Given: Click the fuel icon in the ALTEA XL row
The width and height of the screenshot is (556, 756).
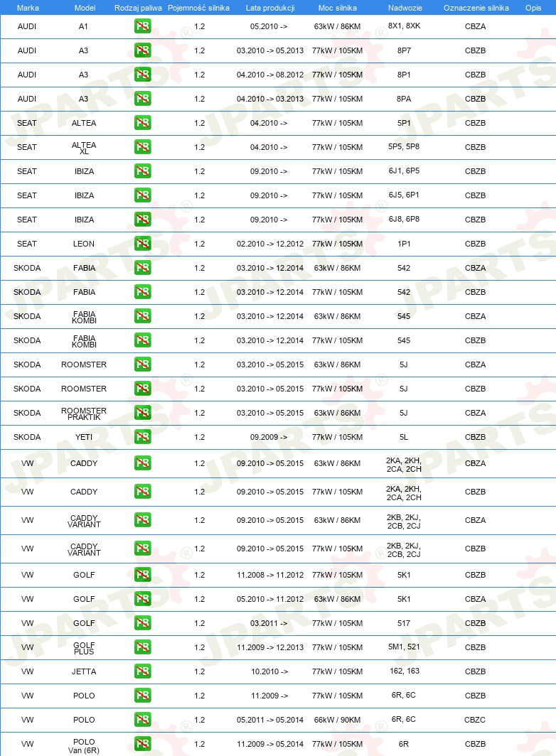Looking at the screenshot, I should point(142,146).
